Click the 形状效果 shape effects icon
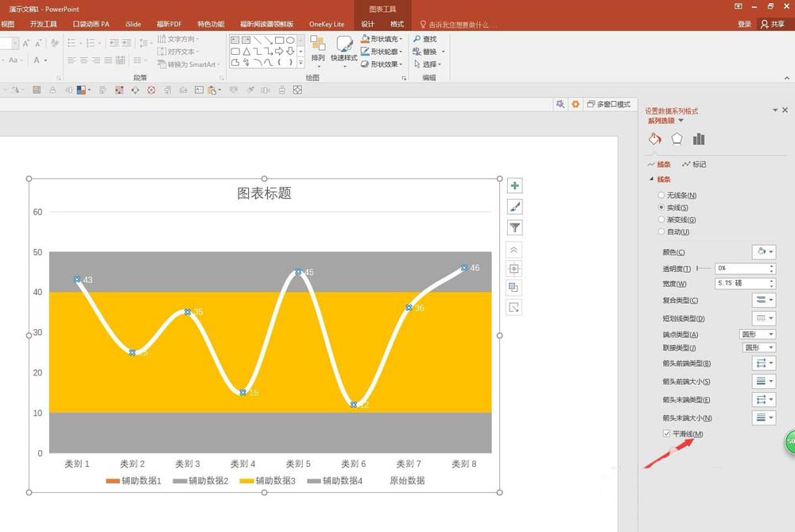 pos(365,64)
